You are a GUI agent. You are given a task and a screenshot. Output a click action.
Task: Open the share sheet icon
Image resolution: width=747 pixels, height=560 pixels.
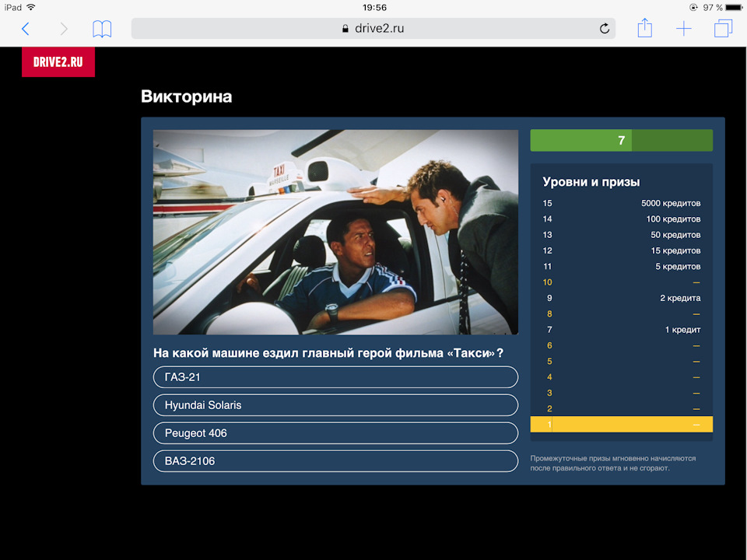point(644,28)
